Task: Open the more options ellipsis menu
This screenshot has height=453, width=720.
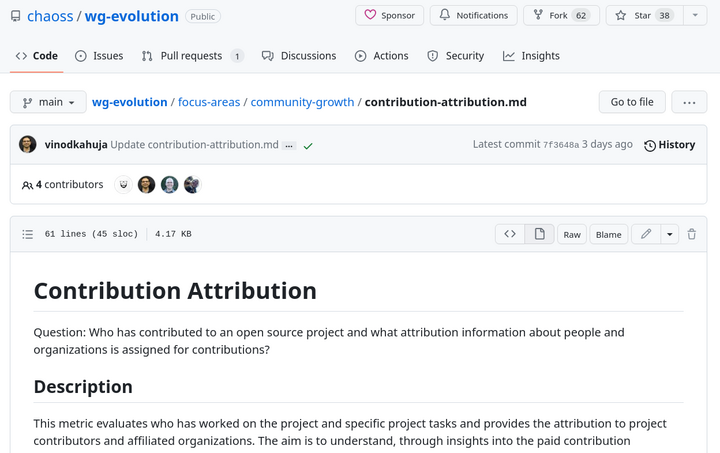Action: (x=689, y=102)
